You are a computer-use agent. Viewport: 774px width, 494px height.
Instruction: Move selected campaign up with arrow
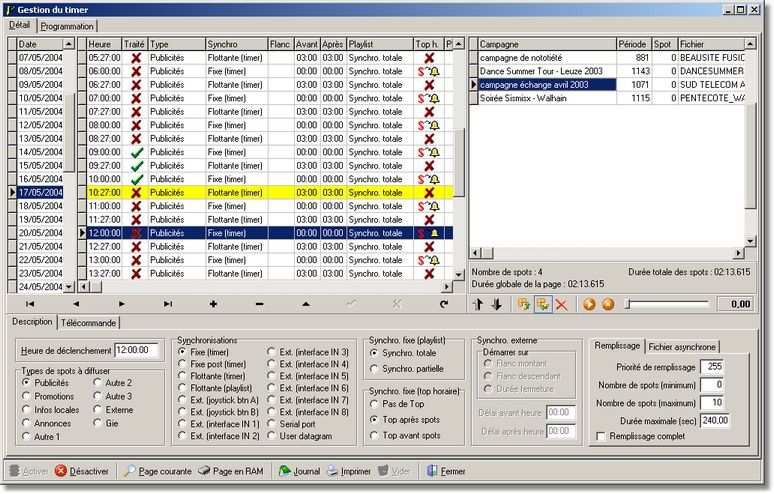tap(478, 304)
